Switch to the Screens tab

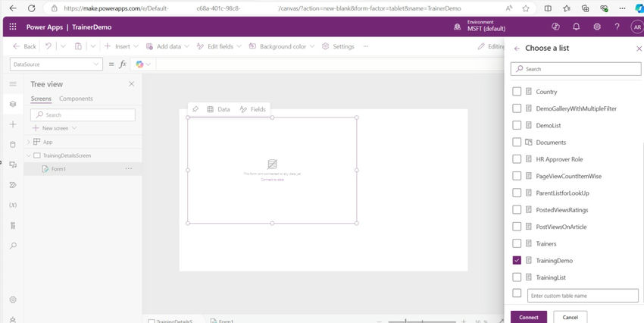[41, 99]
